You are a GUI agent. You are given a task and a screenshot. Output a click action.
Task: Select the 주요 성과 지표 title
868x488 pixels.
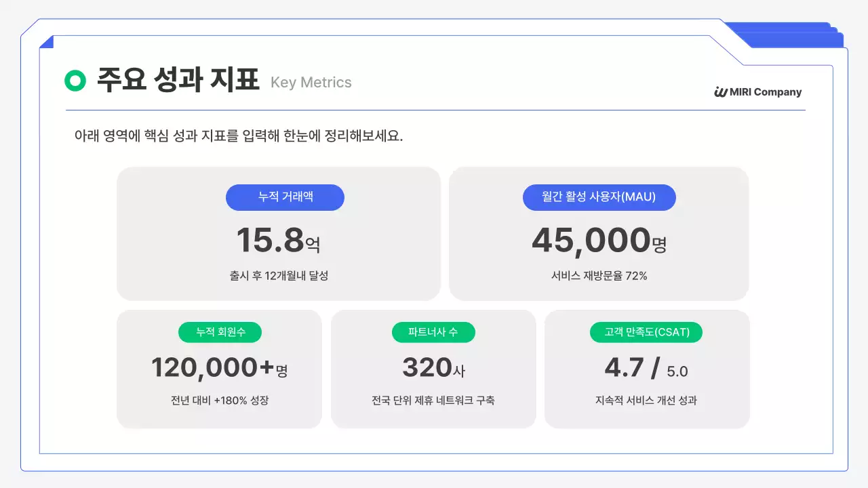pos(178,79)
